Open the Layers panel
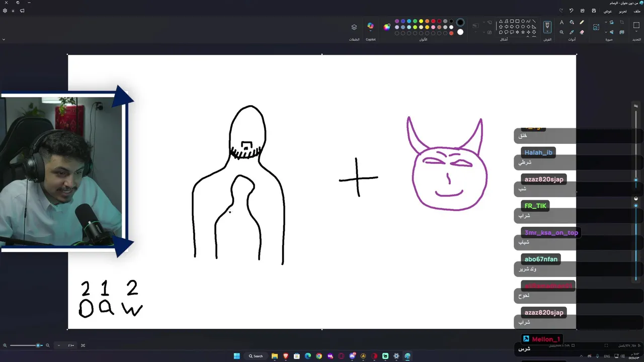The width and height of the screenshot is (644, 362). point(354,27)
